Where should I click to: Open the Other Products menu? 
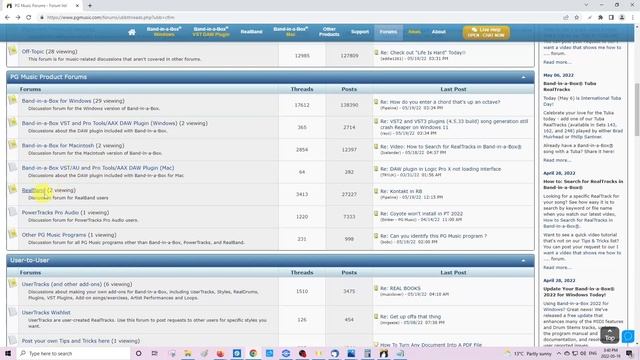(x=329, y=32)
